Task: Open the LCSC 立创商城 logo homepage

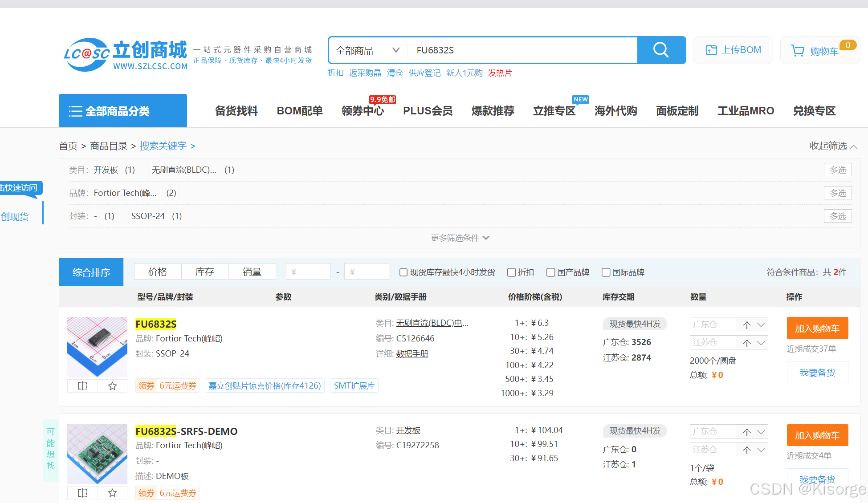Action: [x=126, y=55]
